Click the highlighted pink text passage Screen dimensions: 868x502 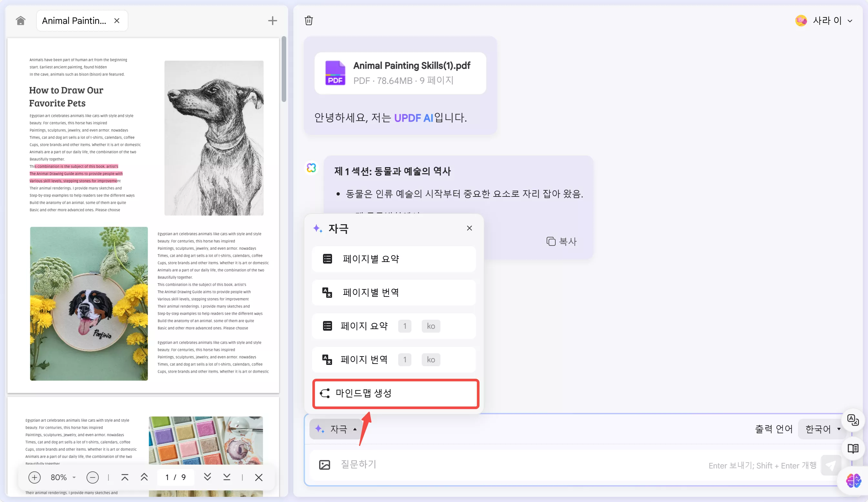76,174
